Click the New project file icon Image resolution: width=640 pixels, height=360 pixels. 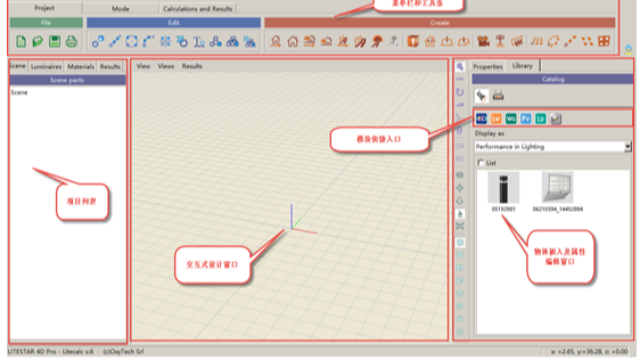point(21,41)
